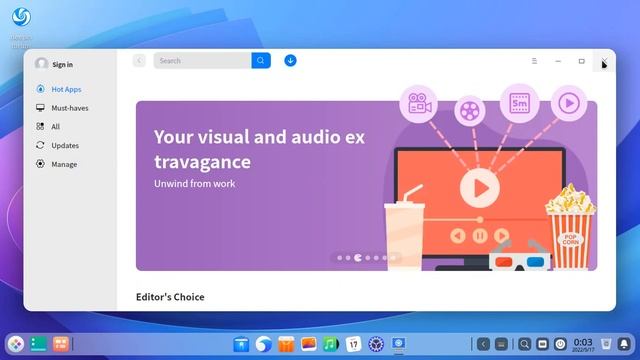Open the visual and audio extravaganza banner
The height and width of the screenshot is (360, 640).
pyautogui.click(x=366, y=186)
